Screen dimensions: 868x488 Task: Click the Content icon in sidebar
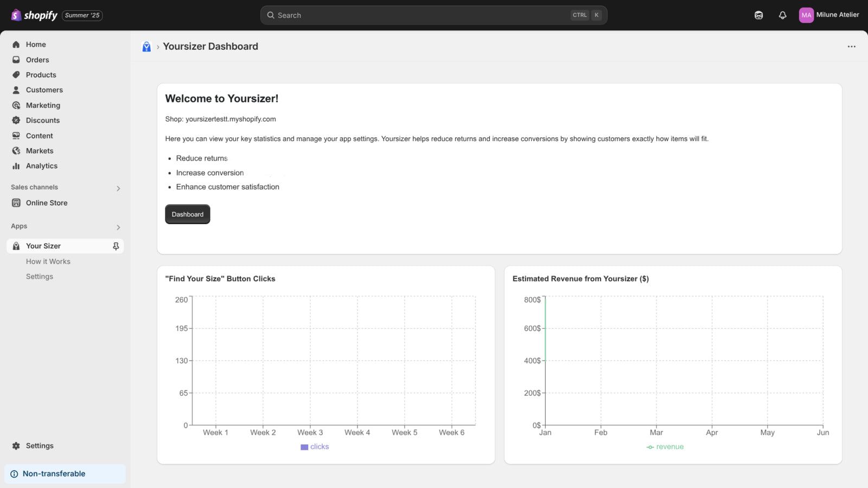[16, 136]
